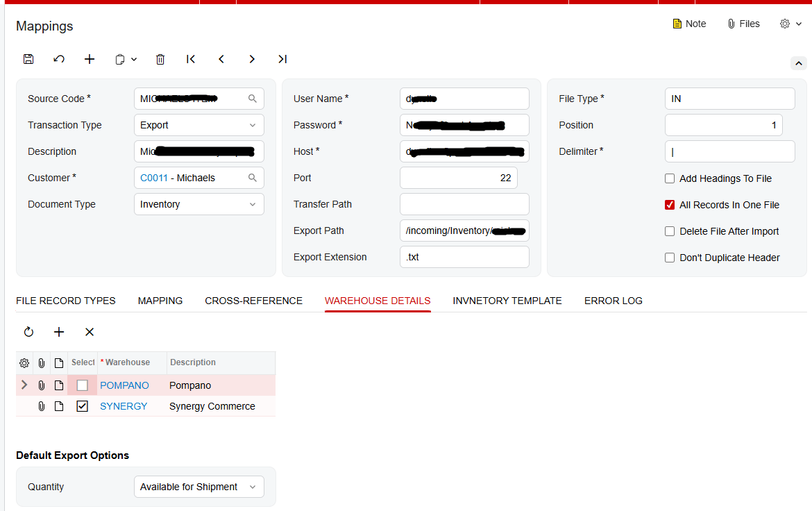Expand the POMPANO row arrow
The width and height of the screenshot is (812, 511).
pyautogui.click(x=24, y=385)
